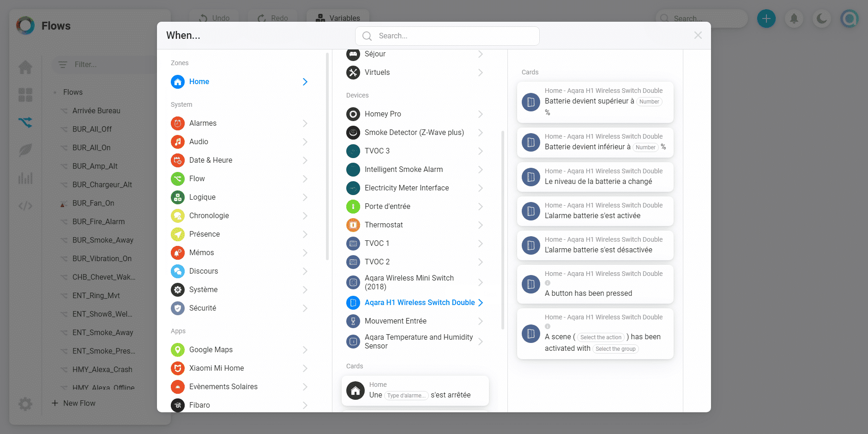Expand the Flow row chevron
Viewport: 868px width, 434px height.
pyautogui.click(x=305, y=178)
